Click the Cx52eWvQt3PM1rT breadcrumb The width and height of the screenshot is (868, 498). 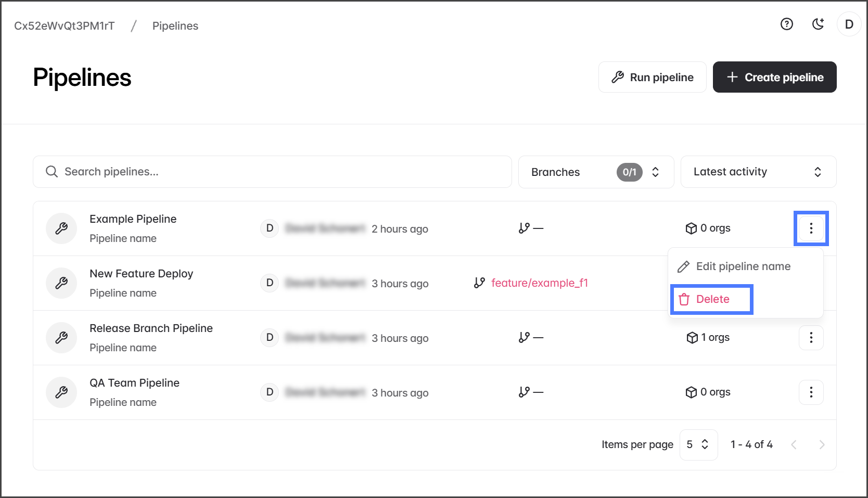[x=65, y=26]
